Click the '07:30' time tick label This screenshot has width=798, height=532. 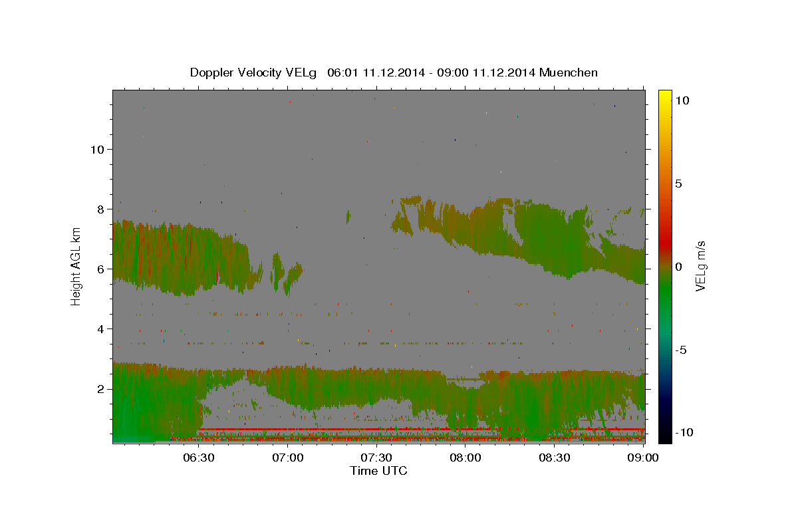376,458
